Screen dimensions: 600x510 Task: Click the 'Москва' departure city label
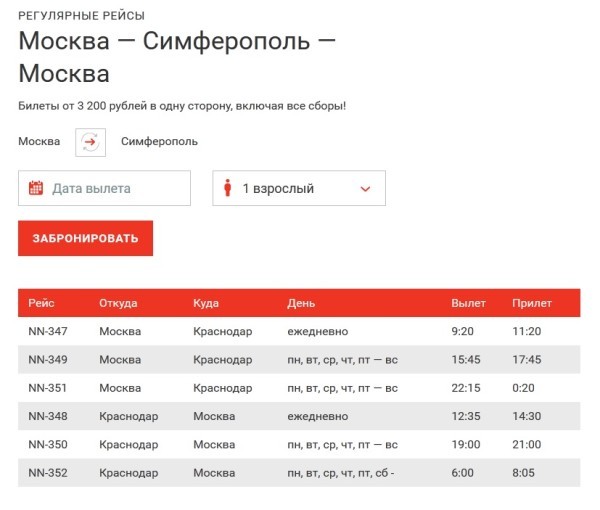(x=39, y=142)
